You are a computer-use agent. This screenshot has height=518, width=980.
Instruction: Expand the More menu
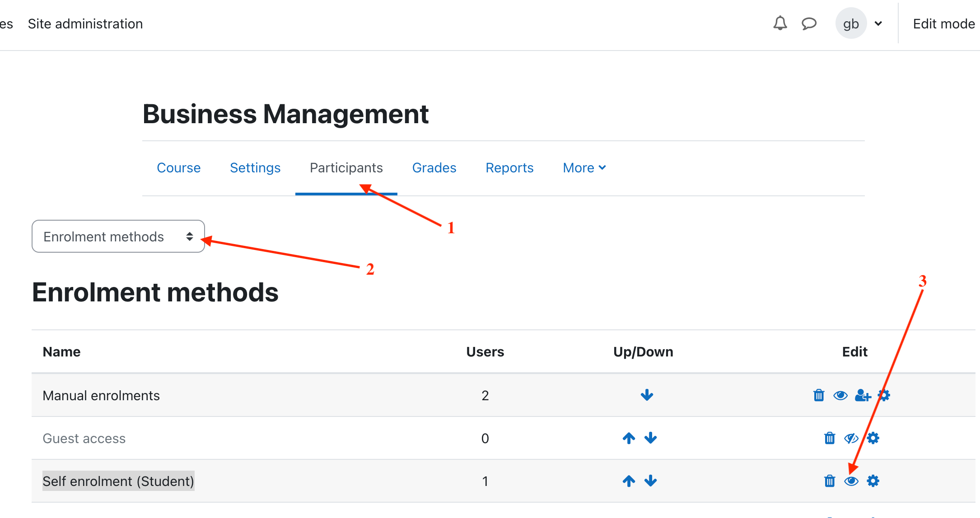[584, 168]
